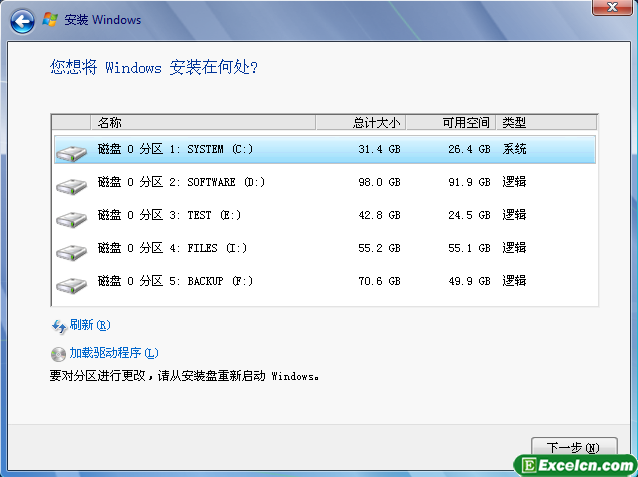The height and width of the screenshot is (477, 638).
Task: Click free space value 91.9 GB
Action: [x=469, y=182]
